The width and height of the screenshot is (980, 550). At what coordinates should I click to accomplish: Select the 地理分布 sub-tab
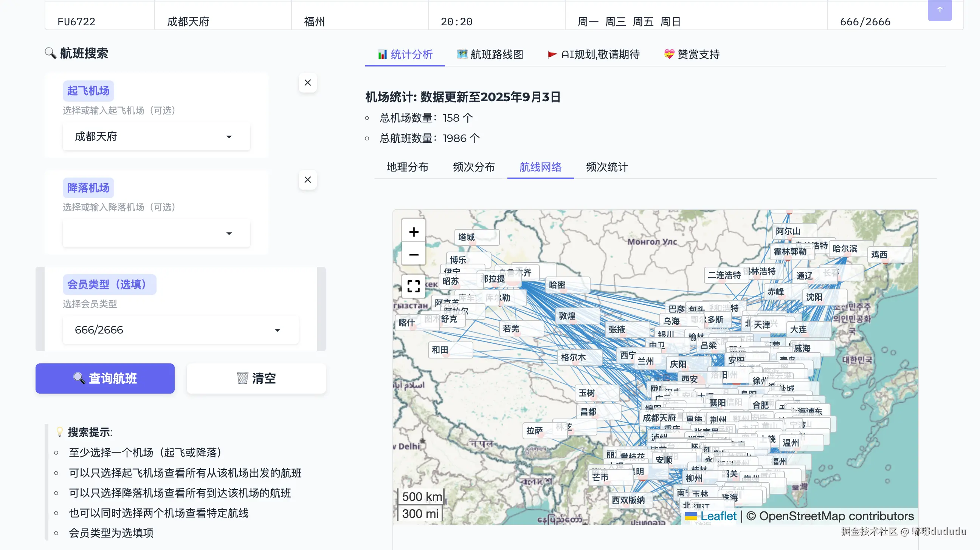click(407, 167)
